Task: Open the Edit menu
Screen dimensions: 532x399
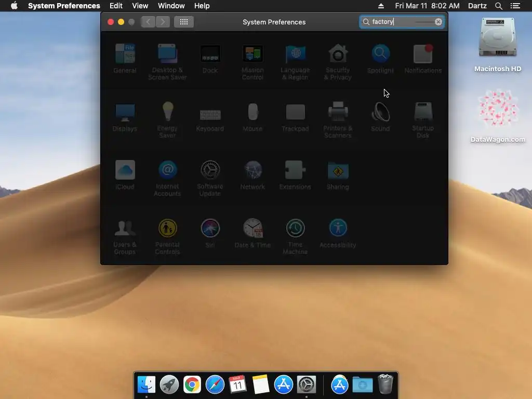Action: 116,6
